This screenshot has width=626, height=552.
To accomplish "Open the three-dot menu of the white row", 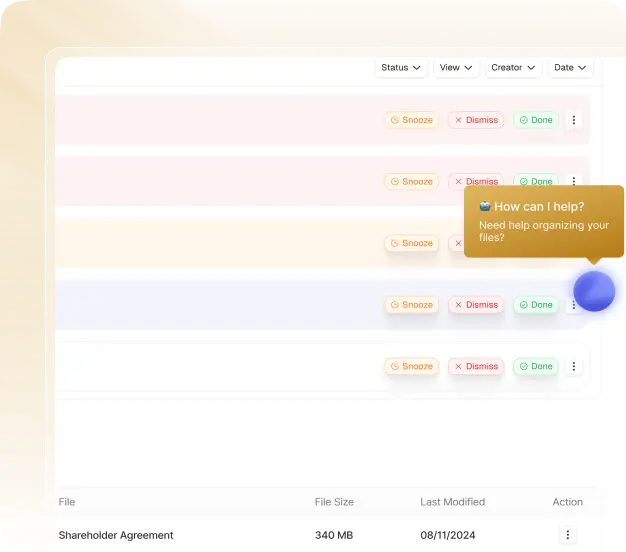I will click(x=574, y=366).
